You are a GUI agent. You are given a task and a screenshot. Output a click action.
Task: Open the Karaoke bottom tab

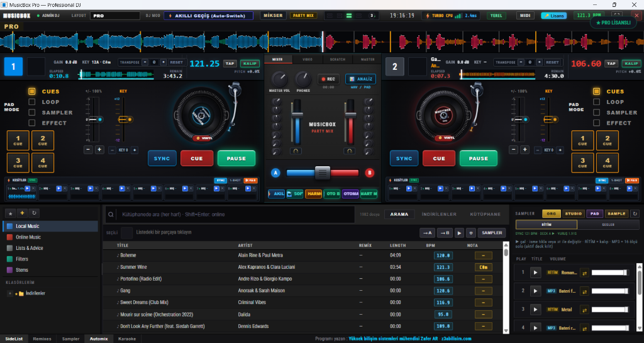pos(127,339)
